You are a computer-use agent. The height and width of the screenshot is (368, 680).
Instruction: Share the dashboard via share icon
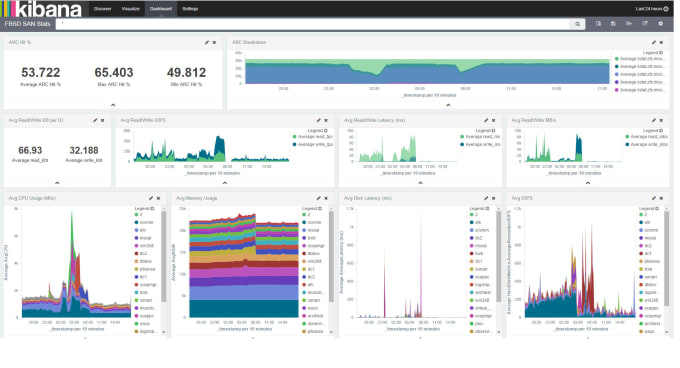645,23
